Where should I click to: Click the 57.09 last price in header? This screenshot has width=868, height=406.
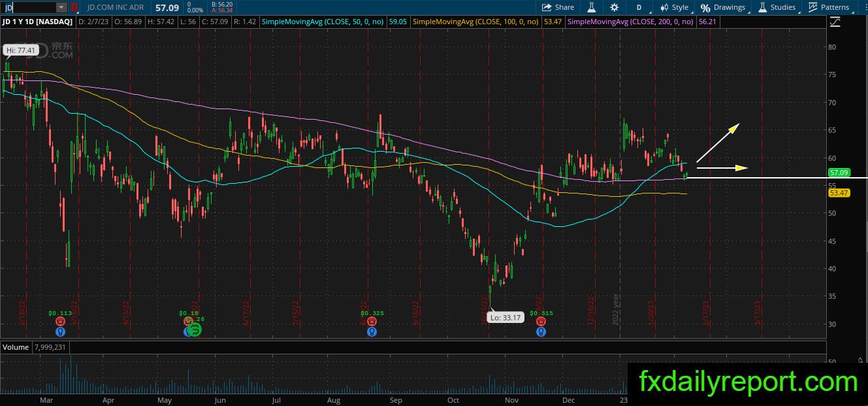tap(167, 8)
